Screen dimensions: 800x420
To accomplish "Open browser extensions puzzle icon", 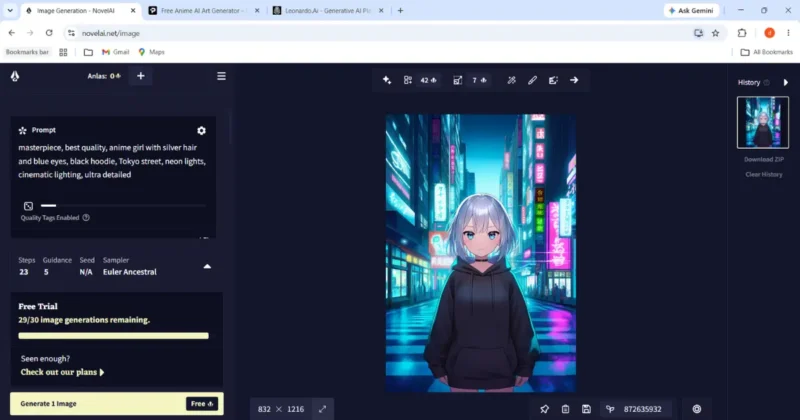I will pos(742,33).
